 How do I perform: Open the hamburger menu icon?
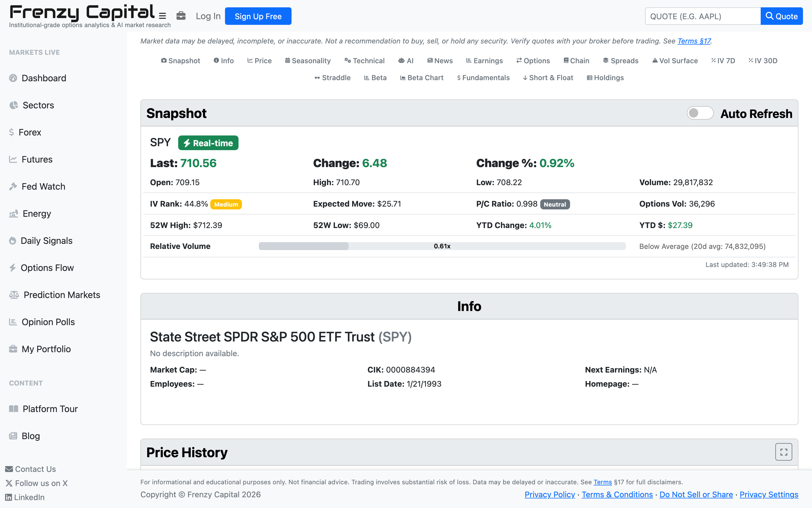(x=162, y=16)
